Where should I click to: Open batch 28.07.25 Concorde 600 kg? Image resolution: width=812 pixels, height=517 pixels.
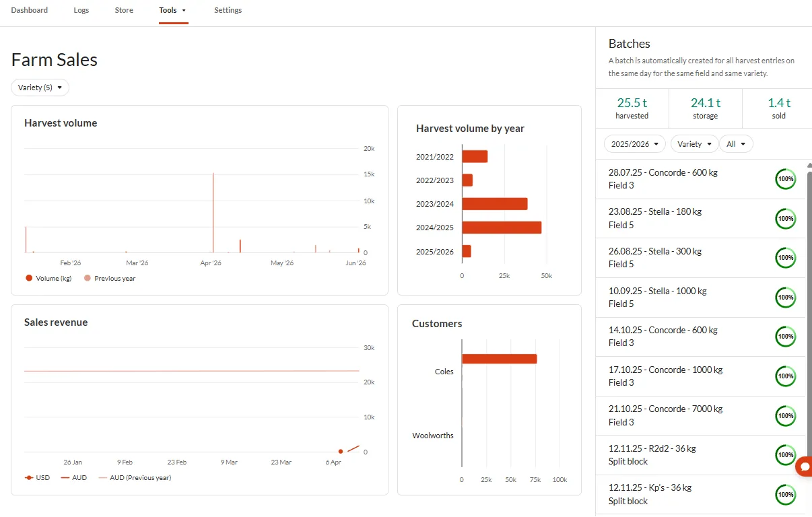click(700, 179)
